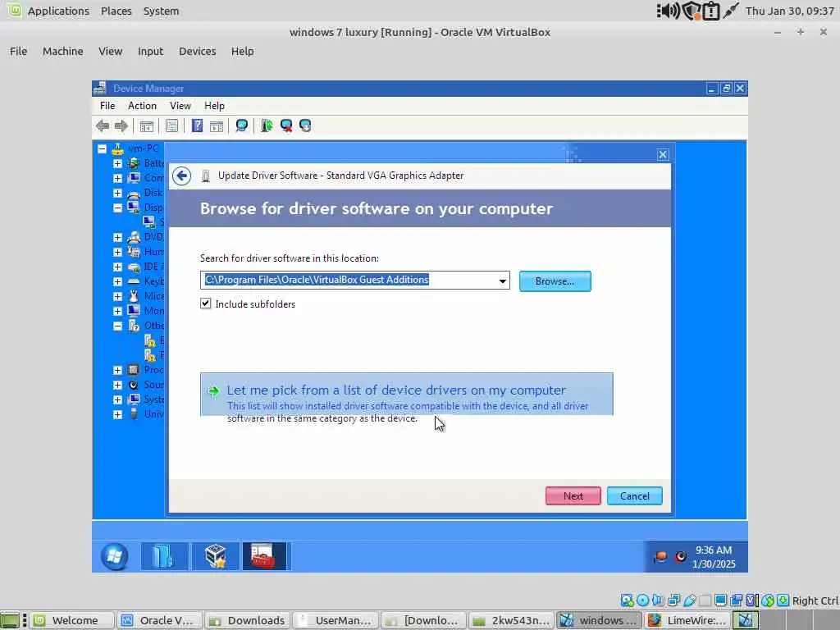
Task: Click the Mint menu logo in top panel
Action: tap(14, 10)
